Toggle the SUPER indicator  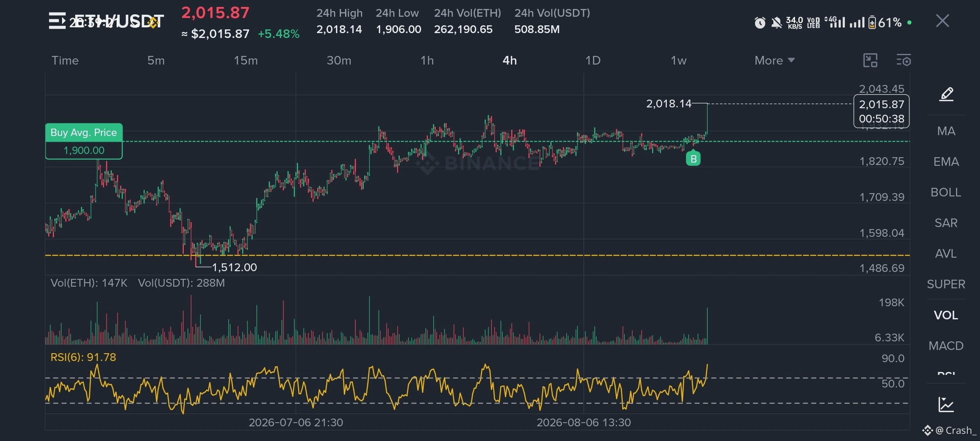pyautogui.click(x=946, y=284)
